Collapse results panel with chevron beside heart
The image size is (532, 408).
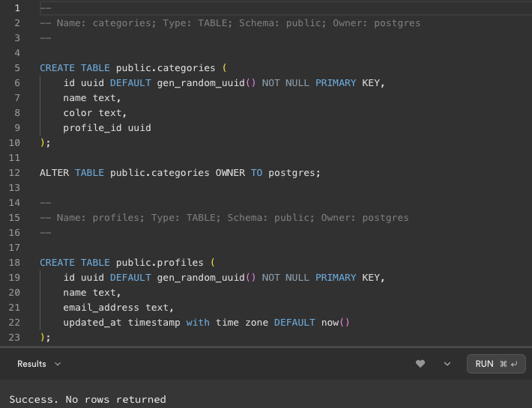[447, 364]
